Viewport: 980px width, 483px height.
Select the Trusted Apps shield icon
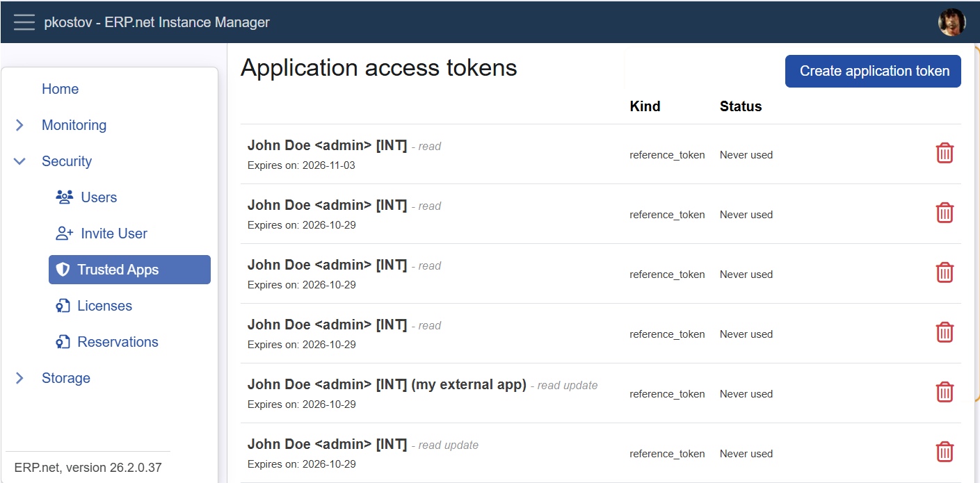click(63, 270)
